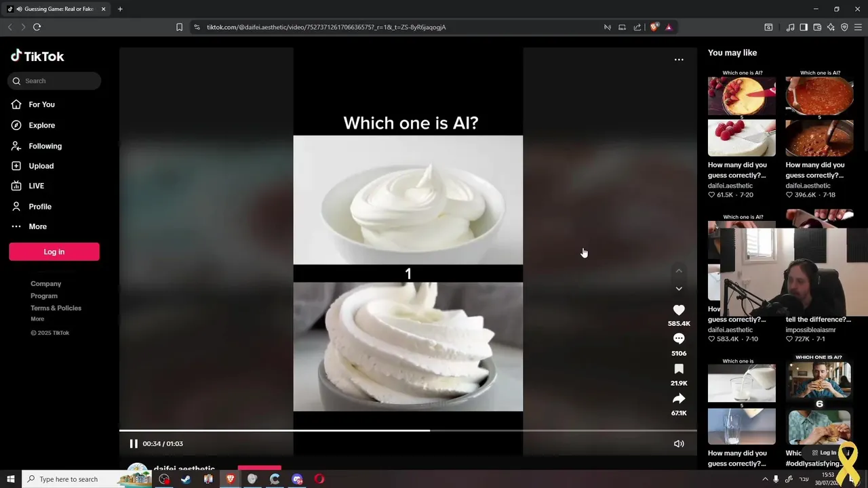Click the video progress bar
The height and width of the screenshot is (488, 868).
[408, 430]
